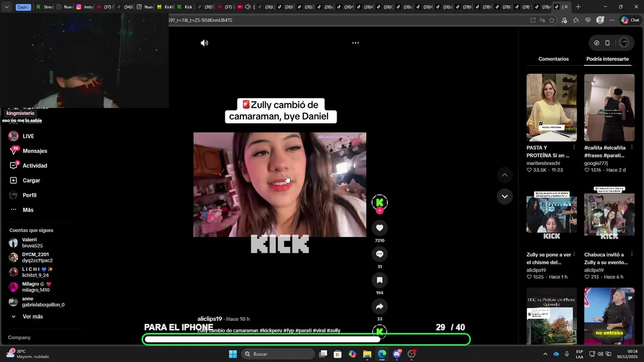Click the translate page icon

pos(542,20)
